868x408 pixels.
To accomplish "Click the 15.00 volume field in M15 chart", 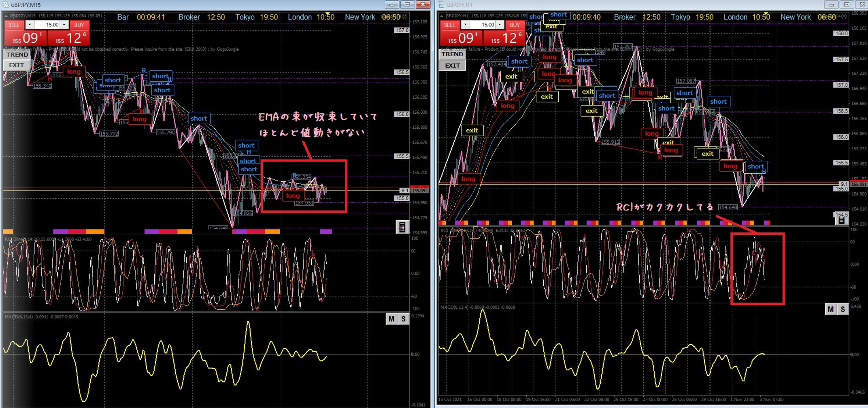I will [x=47, y=25].
